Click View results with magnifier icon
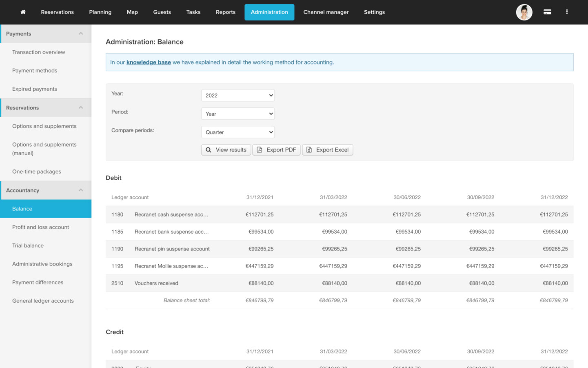Viewport: 588px width, 368px height. coord(226,150)
